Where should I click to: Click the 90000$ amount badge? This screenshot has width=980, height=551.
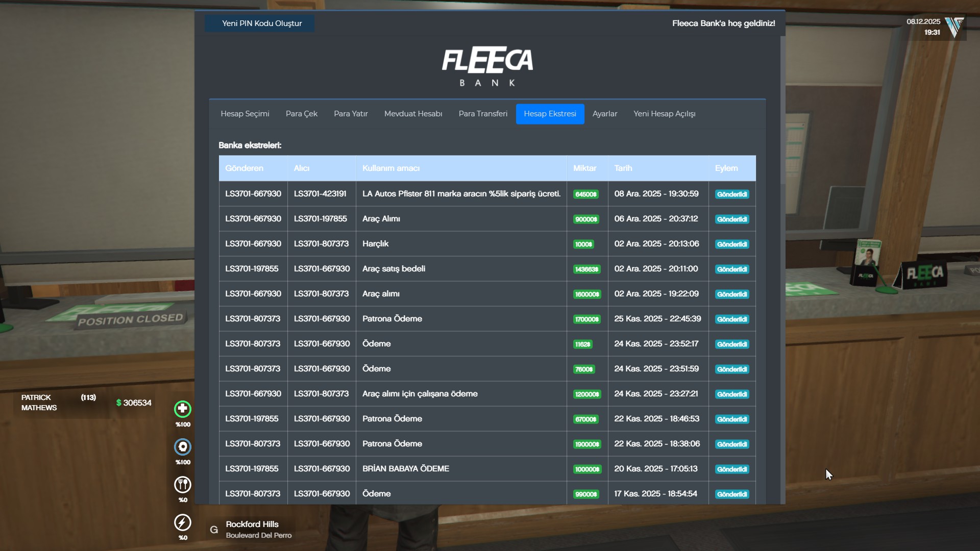point(586,219)
